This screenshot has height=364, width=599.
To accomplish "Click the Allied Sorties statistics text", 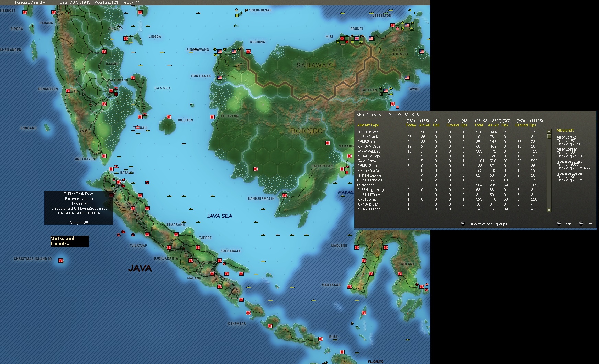I will point(573,141).
